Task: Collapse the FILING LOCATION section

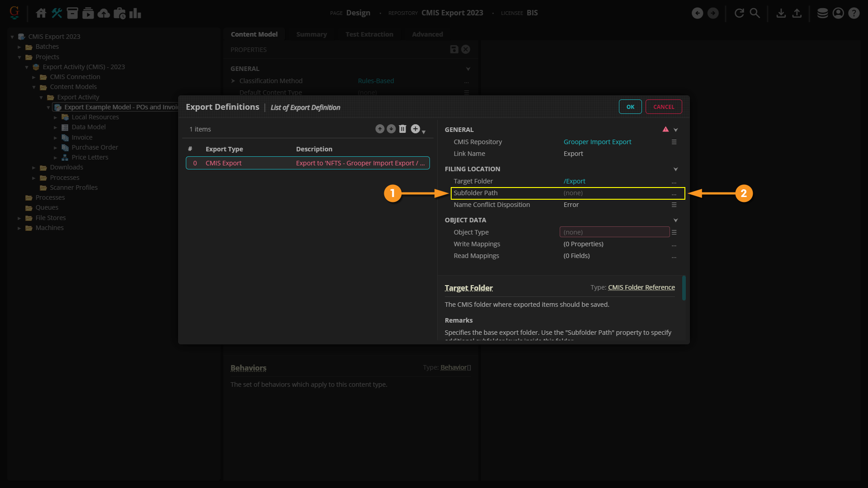Action: coord(676,169)
